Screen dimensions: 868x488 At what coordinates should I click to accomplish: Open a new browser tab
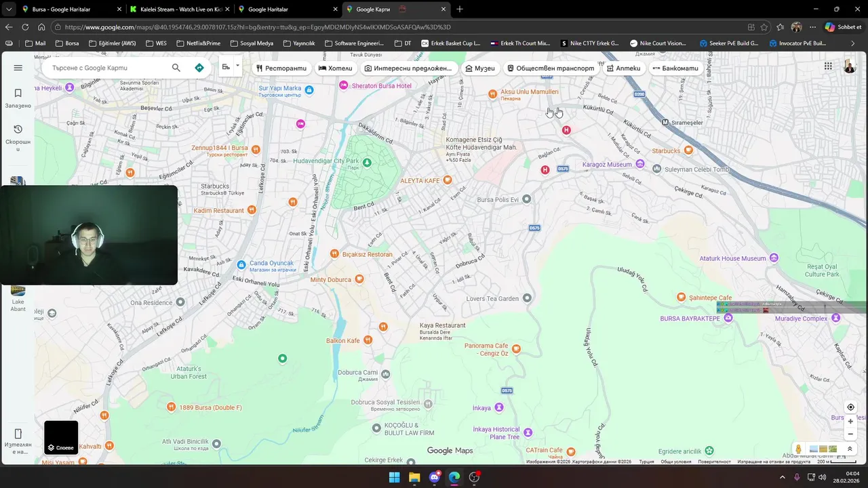(460, 9)
